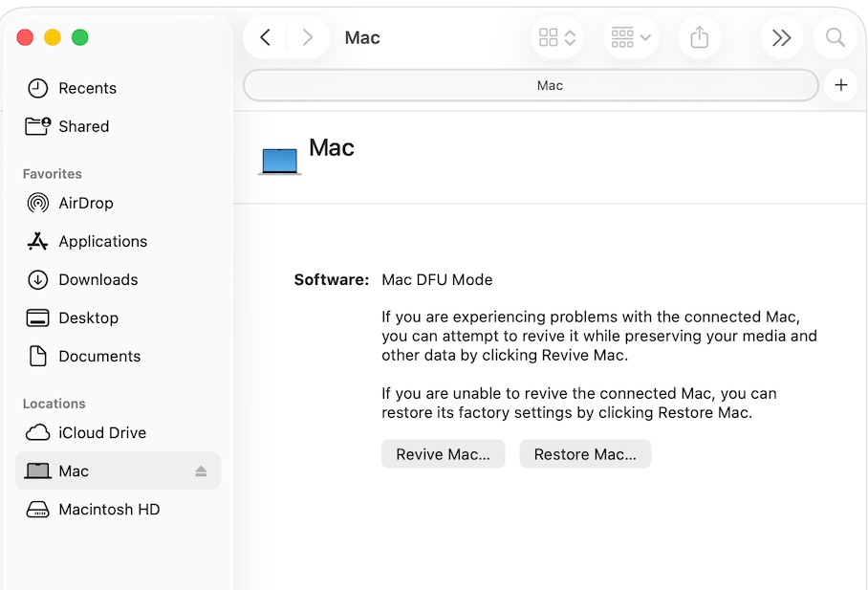Open the Share toolbar icon
The image size is (868, 590).
[699, 37]
